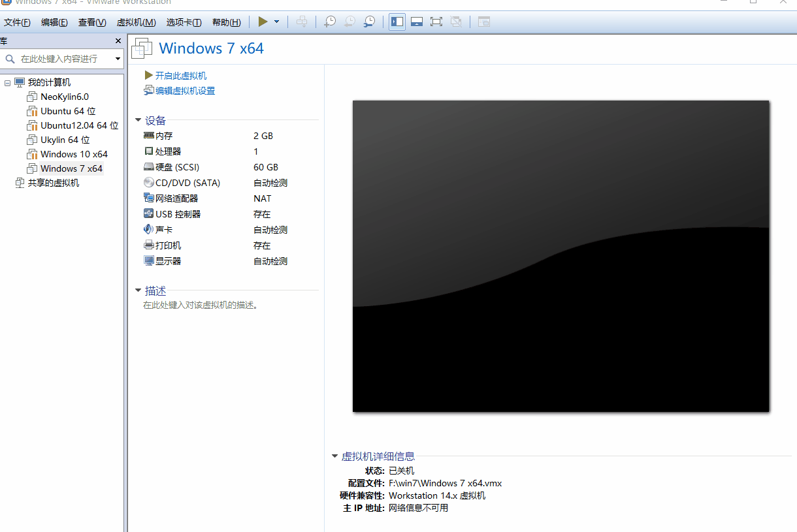Click the USB 控制器 device icon
Screen dimensions: 797x532
pos(149,214)
